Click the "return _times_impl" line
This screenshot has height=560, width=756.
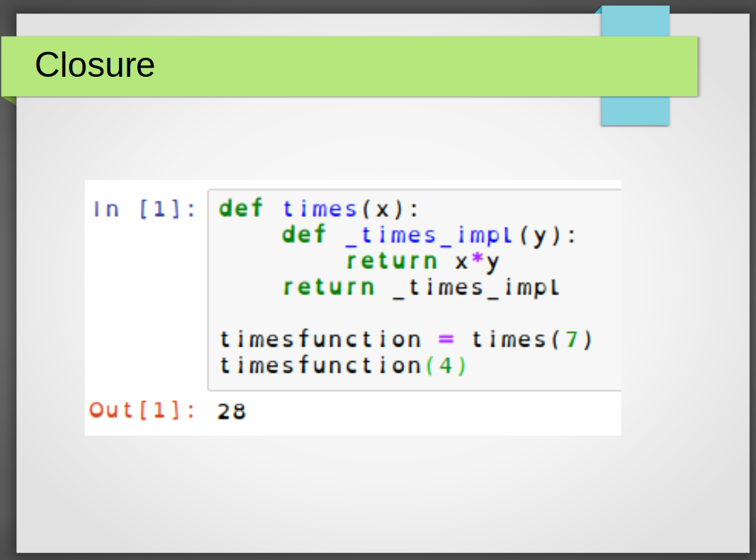[421, 288]
